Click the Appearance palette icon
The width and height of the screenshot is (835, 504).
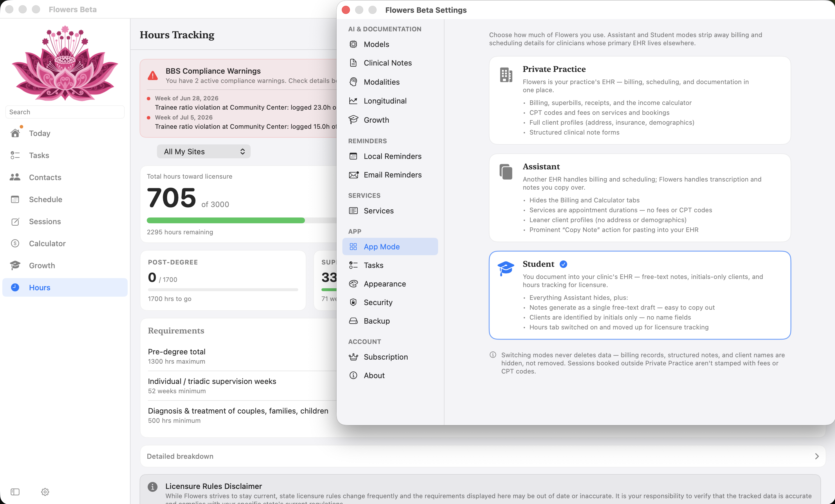point(353,284)
